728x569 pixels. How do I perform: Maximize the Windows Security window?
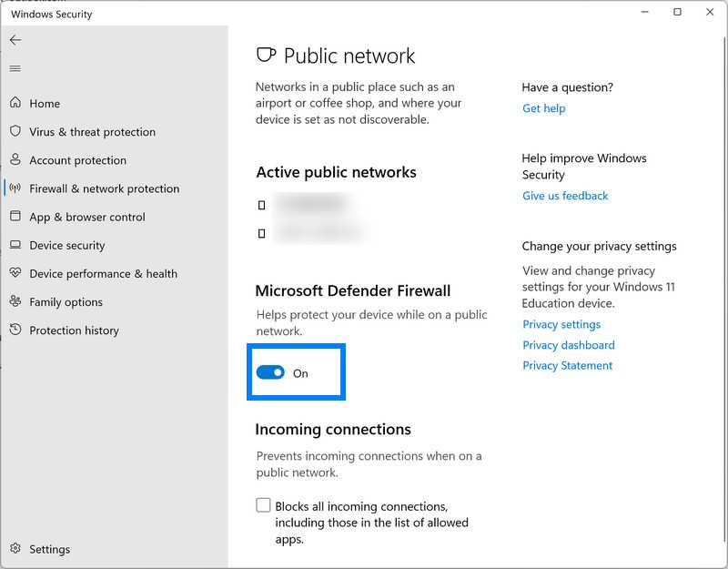point(677,12)
